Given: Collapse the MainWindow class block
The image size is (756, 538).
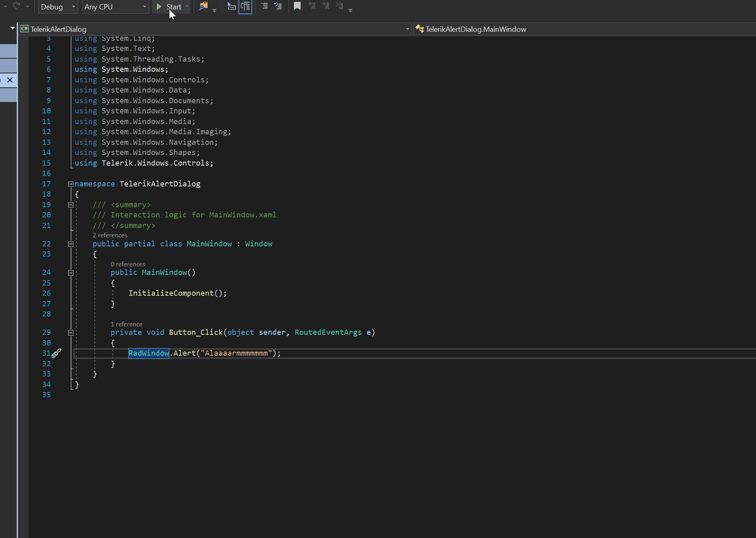Looking at the screenshot, I should 71,244.
